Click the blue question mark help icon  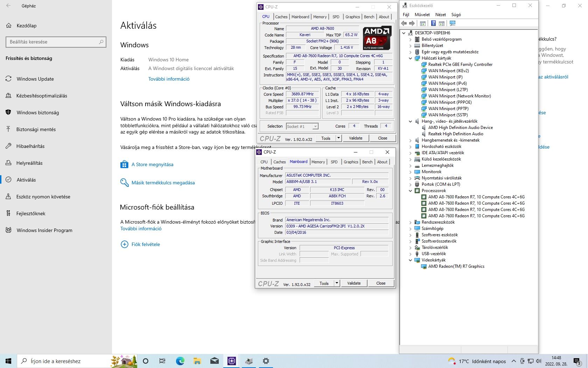click(433, 23)
